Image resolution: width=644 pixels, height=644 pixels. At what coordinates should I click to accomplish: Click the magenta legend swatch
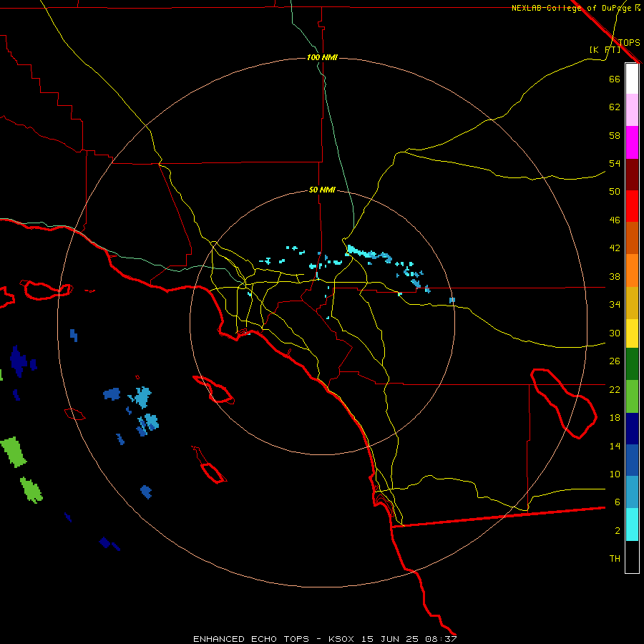632,142
